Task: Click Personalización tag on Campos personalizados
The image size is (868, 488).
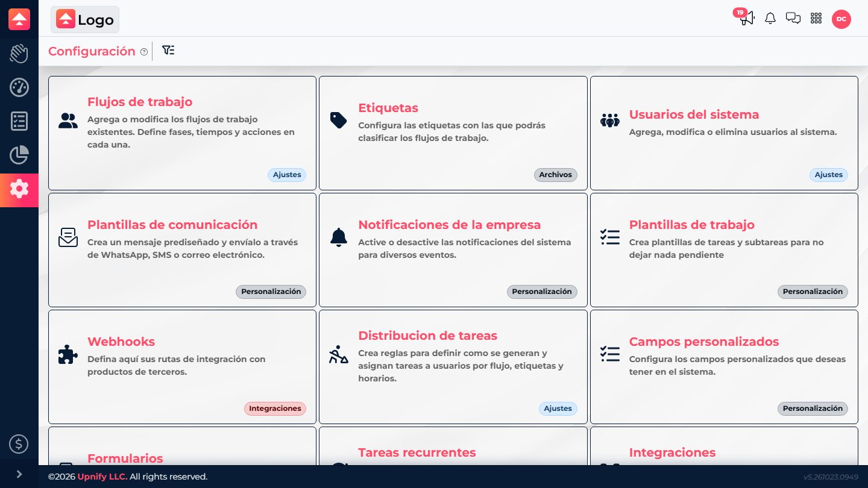Action: coord(813,408)
